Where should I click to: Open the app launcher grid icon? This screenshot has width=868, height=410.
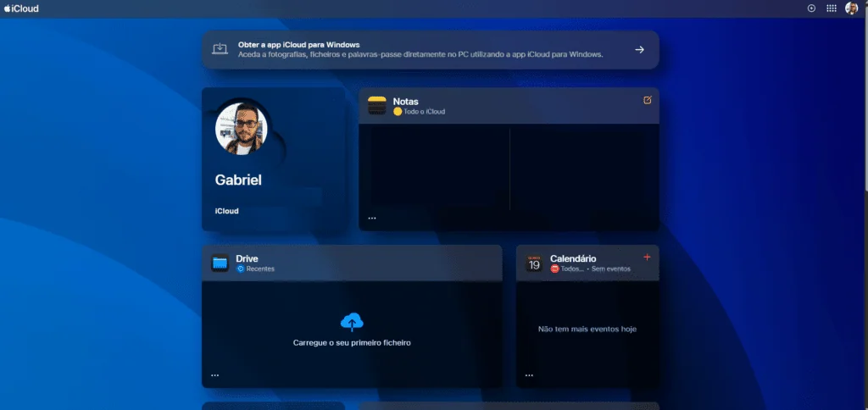(832, 8)
